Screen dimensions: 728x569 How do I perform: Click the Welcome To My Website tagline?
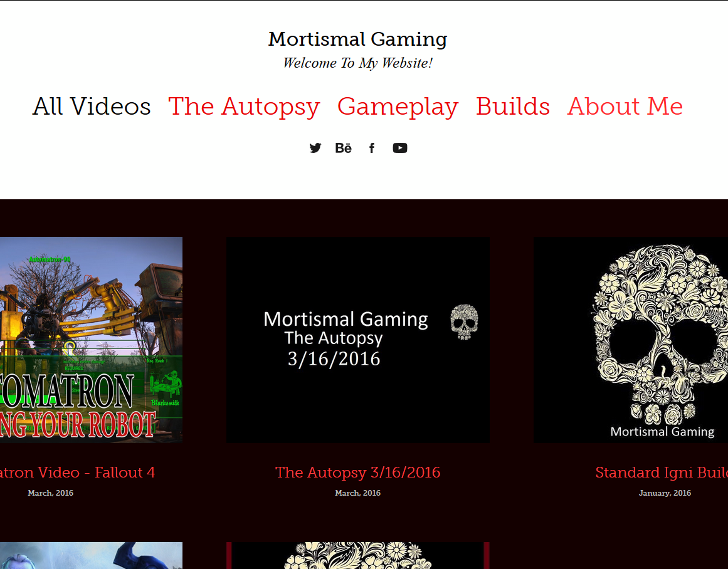click(x=357, y=63)
